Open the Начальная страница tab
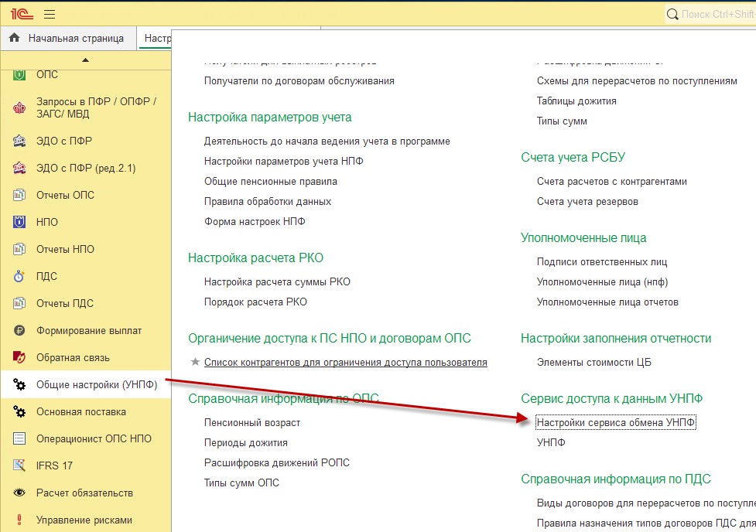This screenshot has height=532, width=756. click(x=75, y=38)
